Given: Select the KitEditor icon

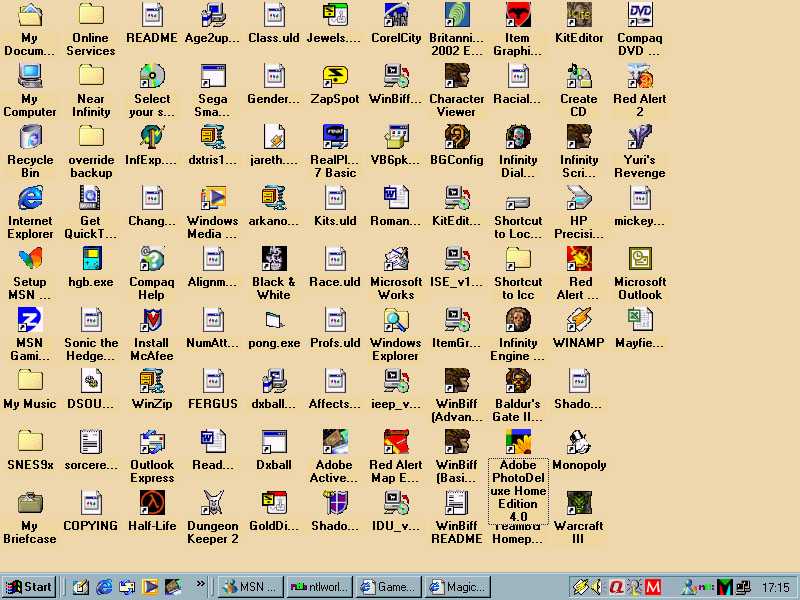Looking at the screenshot, I should 579,15.
